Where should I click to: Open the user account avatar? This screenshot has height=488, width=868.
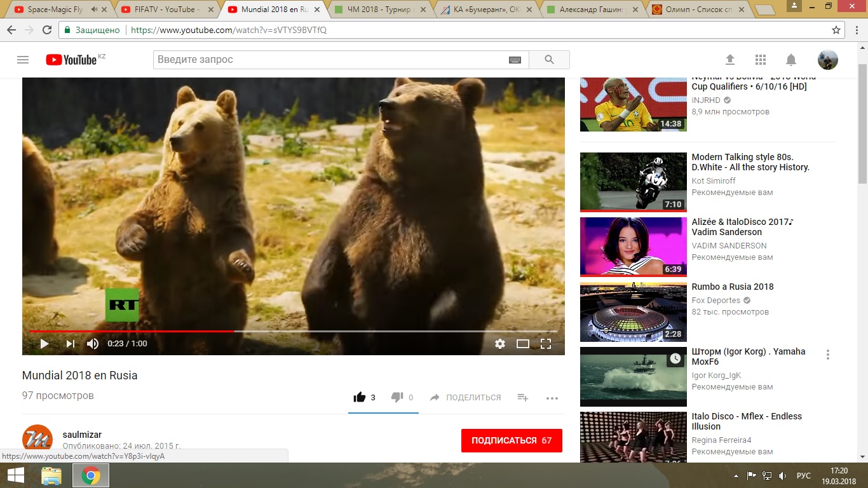[827, 60]
